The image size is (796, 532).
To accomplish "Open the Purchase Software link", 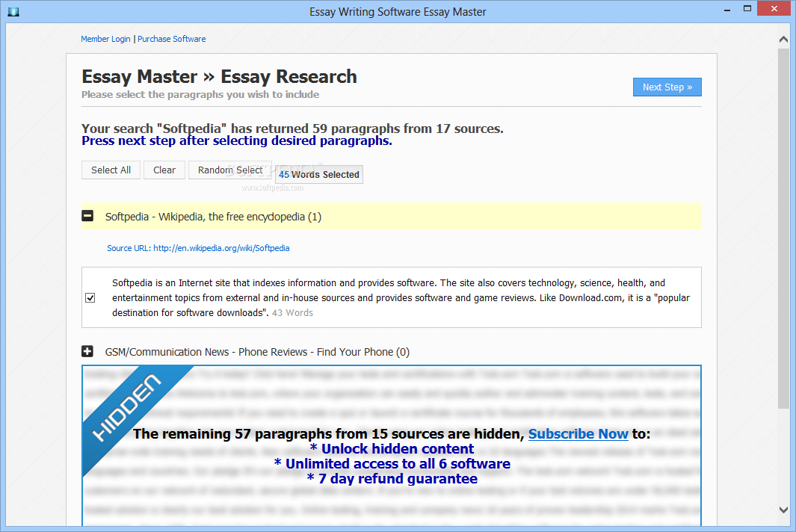I will click(172, 39).
